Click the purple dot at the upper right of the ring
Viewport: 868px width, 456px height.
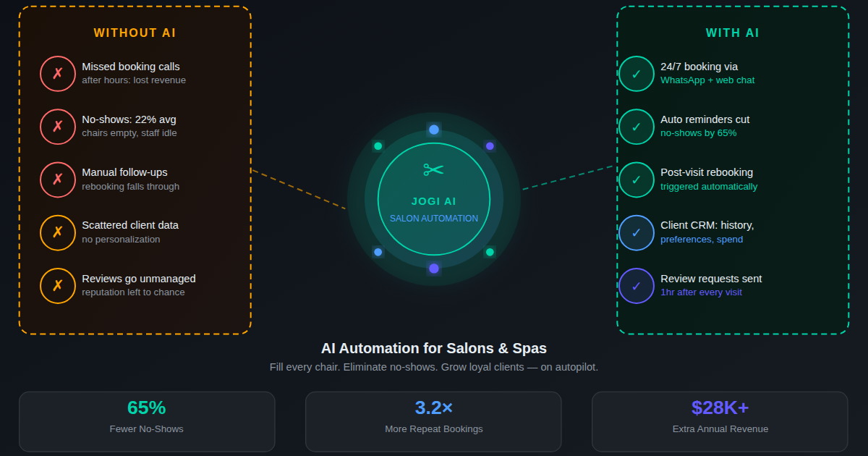click(x=490, y=146)
